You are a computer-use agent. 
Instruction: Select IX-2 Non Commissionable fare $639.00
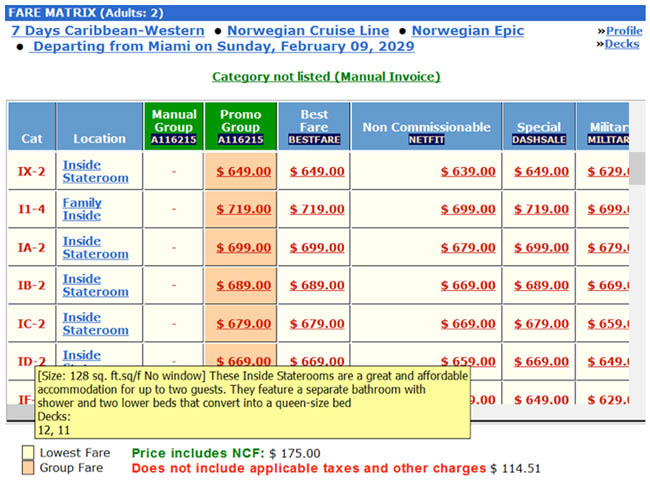tap(468, 171)
